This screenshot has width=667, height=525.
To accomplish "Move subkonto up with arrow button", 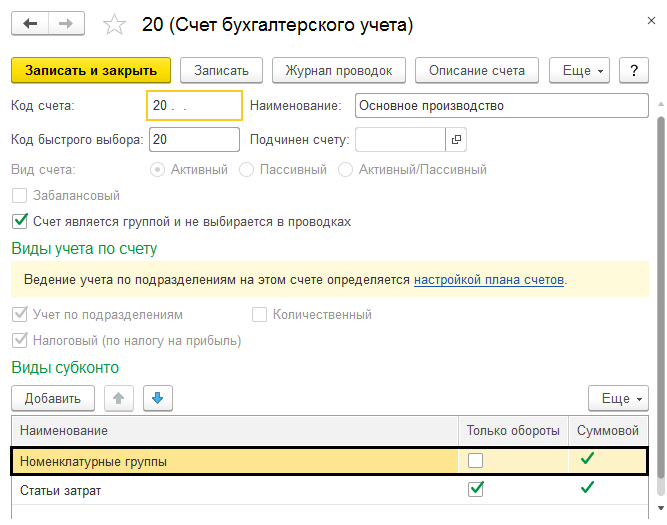I will point(119,398).
